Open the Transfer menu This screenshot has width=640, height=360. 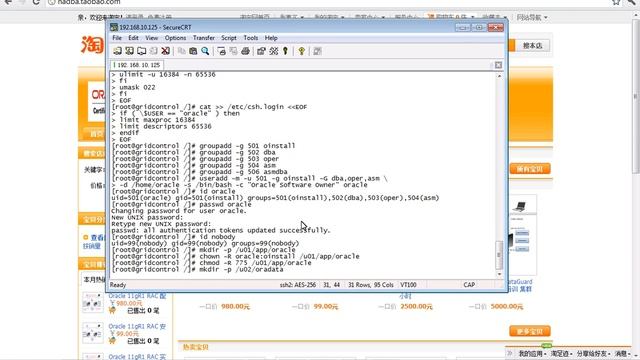[204, 38]
